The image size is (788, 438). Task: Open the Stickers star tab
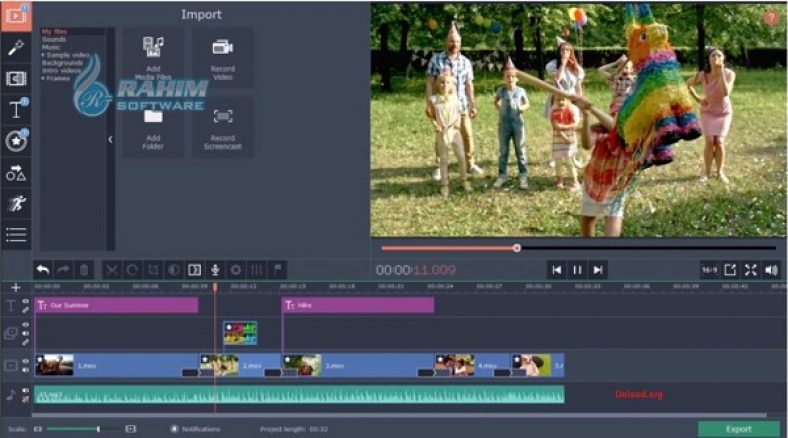point(15,141)
